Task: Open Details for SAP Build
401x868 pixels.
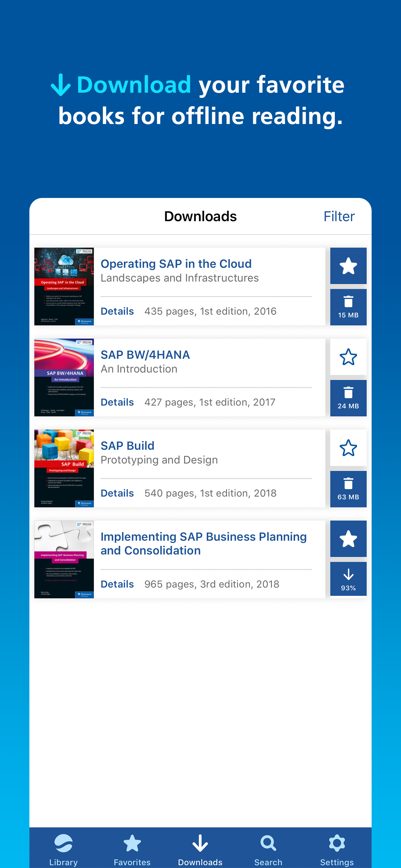Action: [x=117, y=493]
